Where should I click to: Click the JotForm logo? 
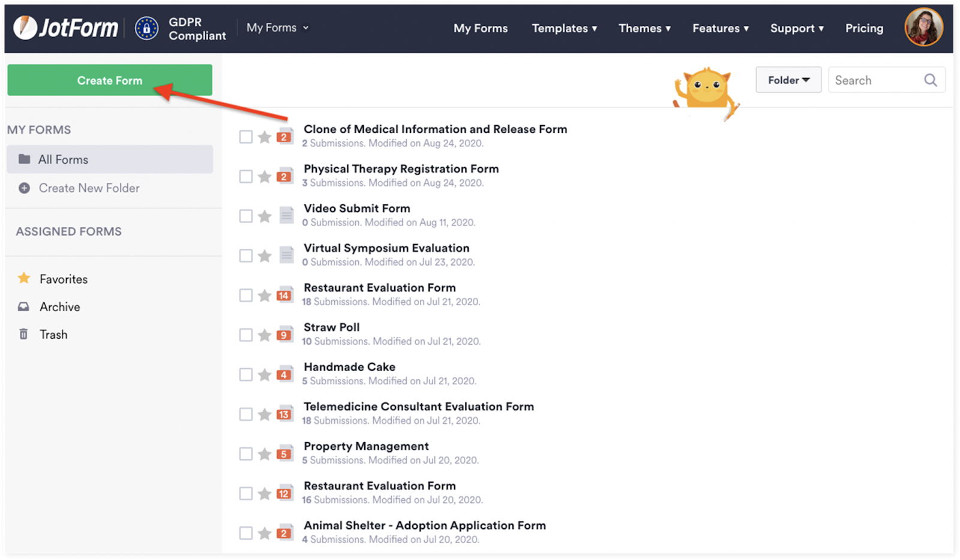[x=66, y=28]
